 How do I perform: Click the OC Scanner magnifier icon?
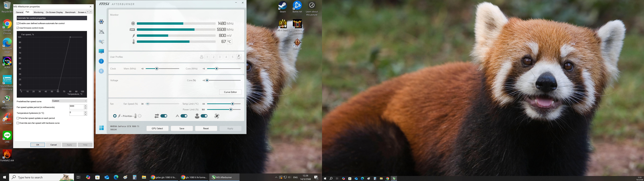[x=101, y=41]
